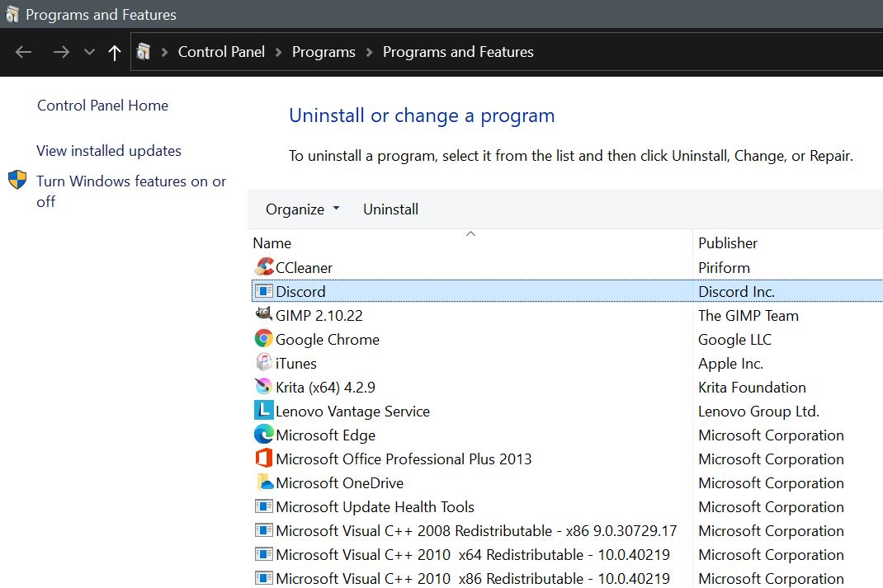Expand the chevron after Control Panel breadcrumb
The image size is (883, 588).
coord(278,52)
